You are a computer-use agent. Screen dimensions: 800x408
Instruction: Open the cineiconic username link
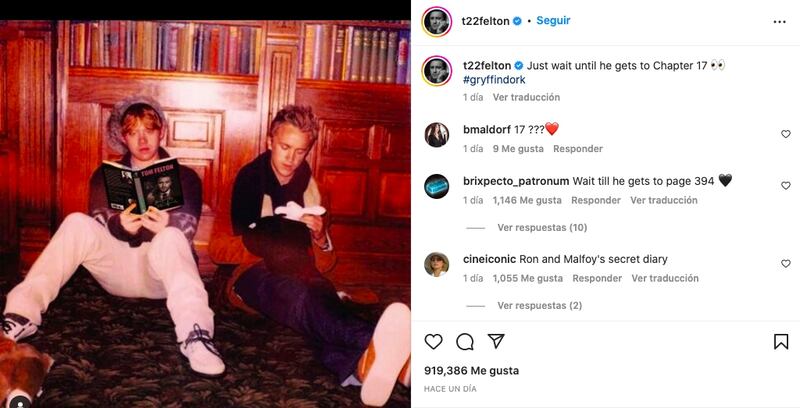tap(489, 259)
